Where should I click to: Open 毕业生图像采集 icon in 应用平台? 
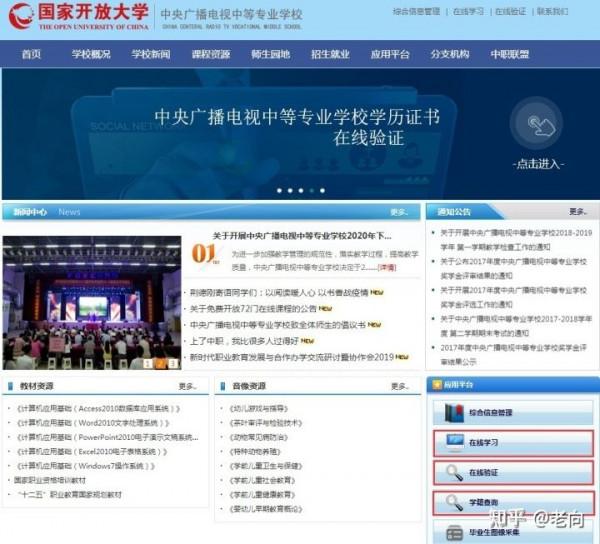tap(453, 532)
